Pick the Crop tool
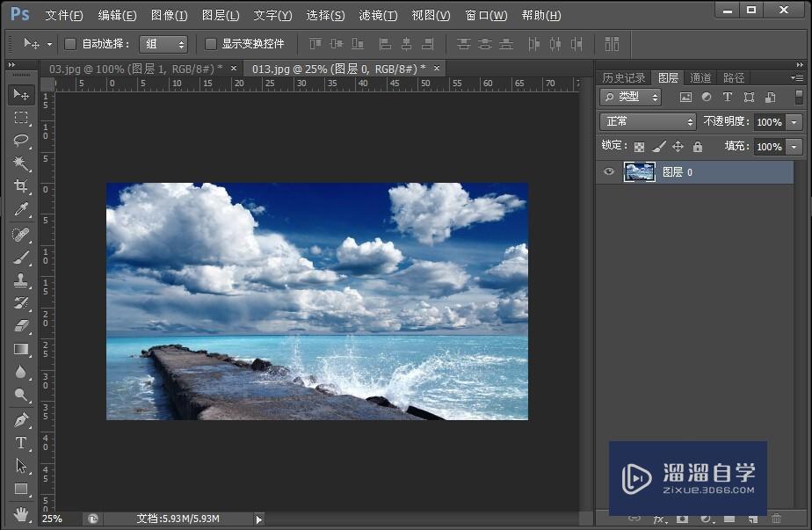The height and width of the screenshot is (530, 812). (21, 186)
